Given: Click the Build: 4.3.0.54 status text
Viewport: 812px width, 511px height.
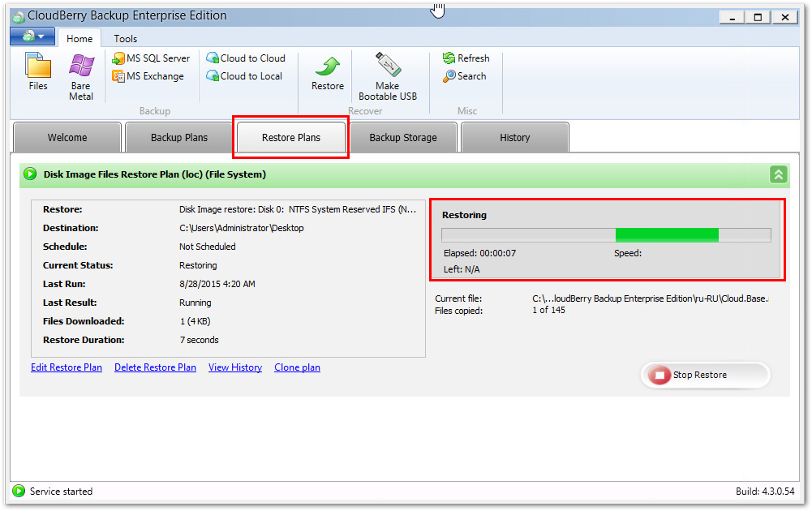Looking at the screenshot, I should point(765,492).
